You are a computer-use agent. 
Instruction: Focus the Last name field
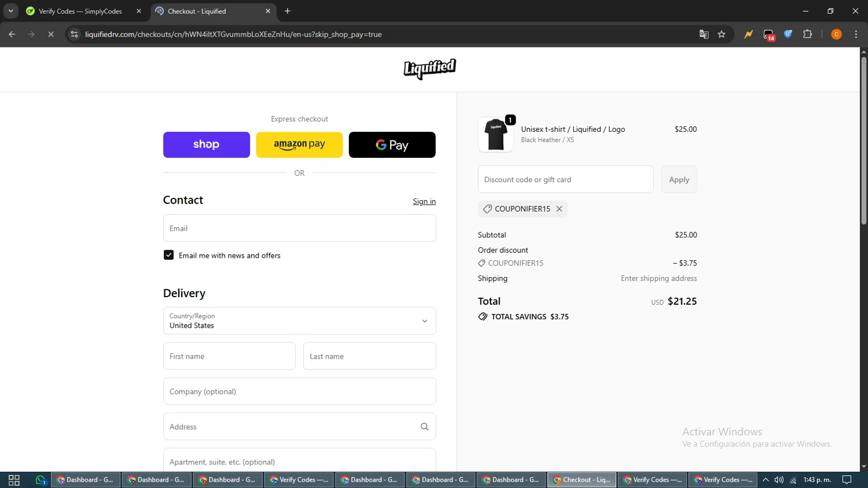(x=370, y=356)
